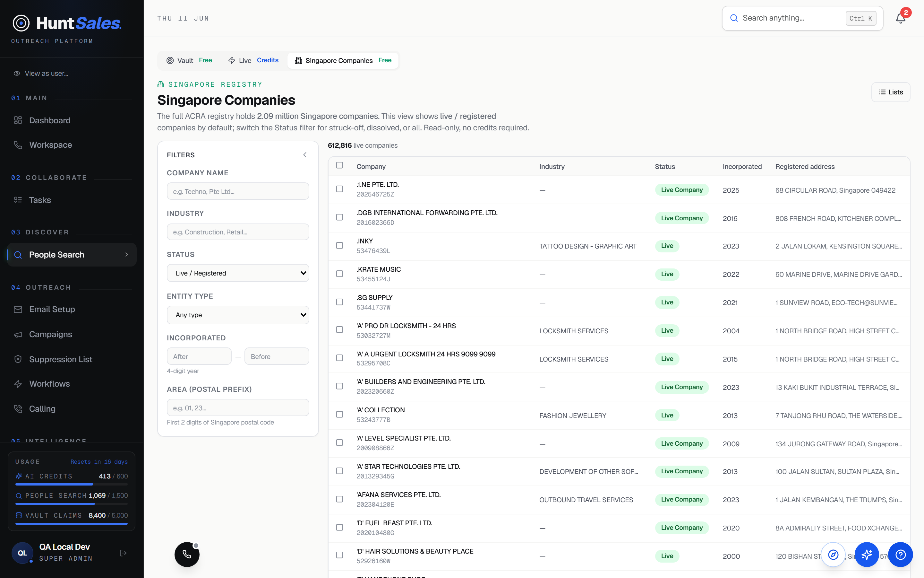This screenshot has height=578, width=924.
Task: Open notifications bell icon
Action: 900,18
